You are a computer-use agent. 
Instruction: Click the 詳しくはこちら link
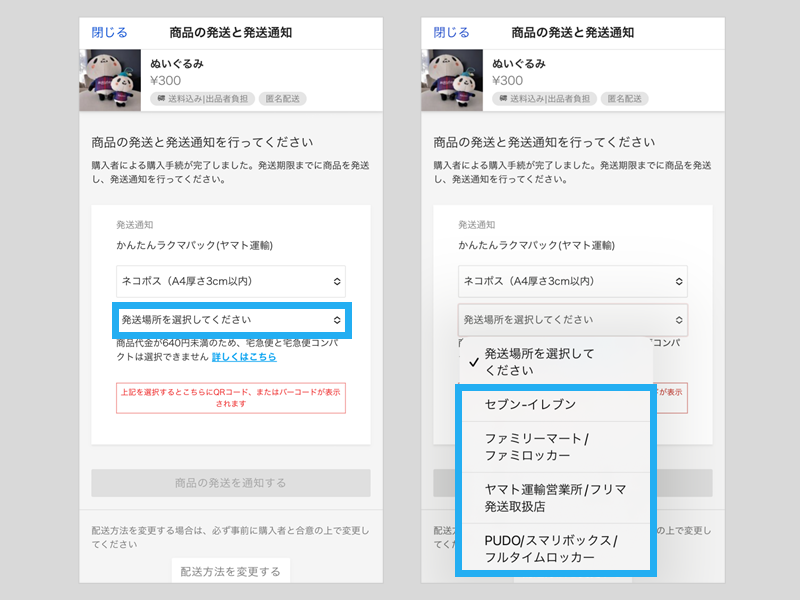(x=244, y=357)
